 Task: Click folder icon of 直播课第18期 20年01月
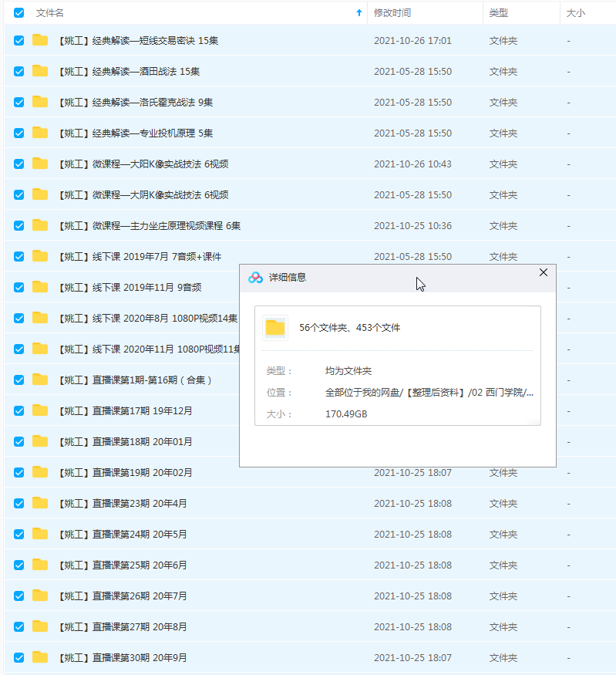pyautogui.click(x=40, y=441)
